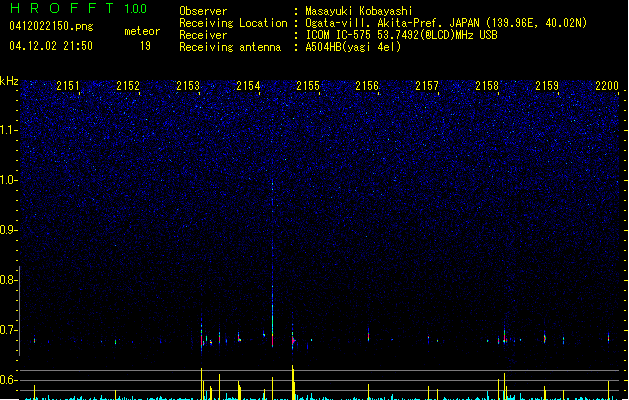Click the 2155 time marker
Image resolution: width=629 pixels, height=400 pixels.
pos(308,86)
